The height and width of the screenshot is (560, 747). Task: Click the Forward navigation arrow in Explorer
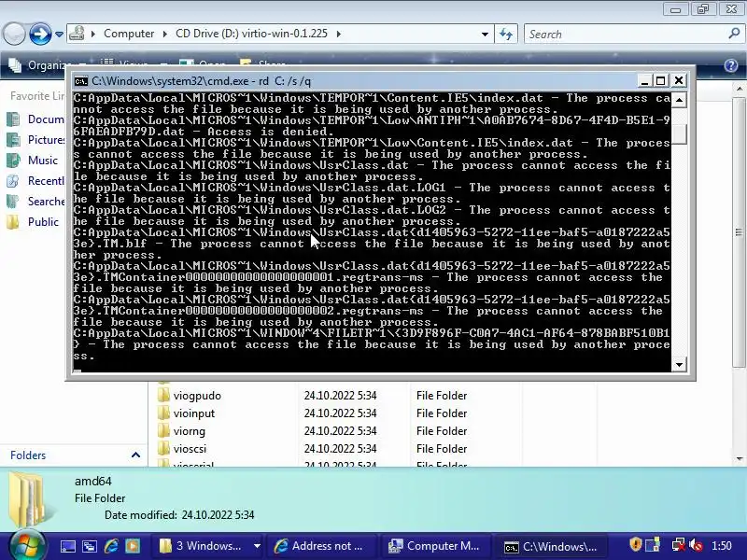coord(40,34)
